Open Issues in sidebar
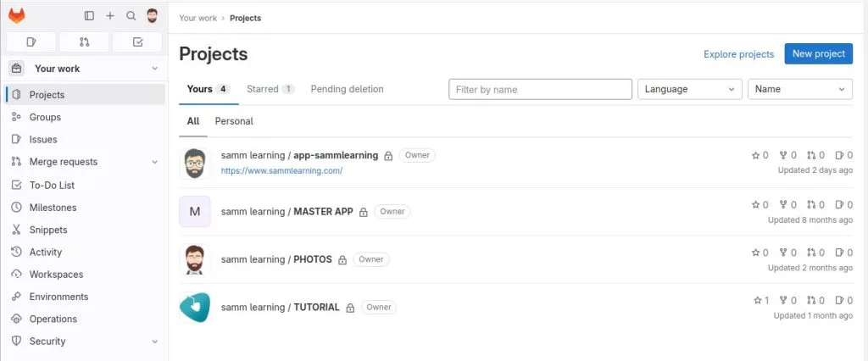This screenshot has width=868, height=361. [x=86, y=140]
